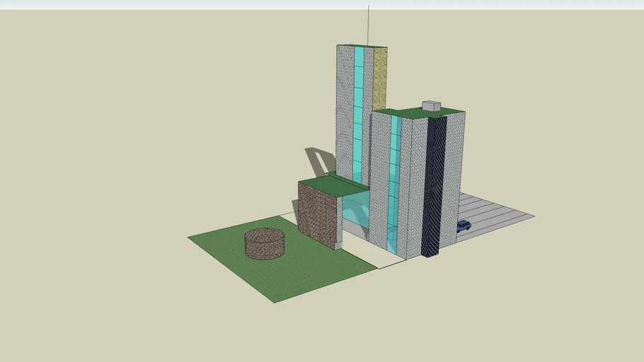Click the empty beige background left of the model

(x=106, y=177)
